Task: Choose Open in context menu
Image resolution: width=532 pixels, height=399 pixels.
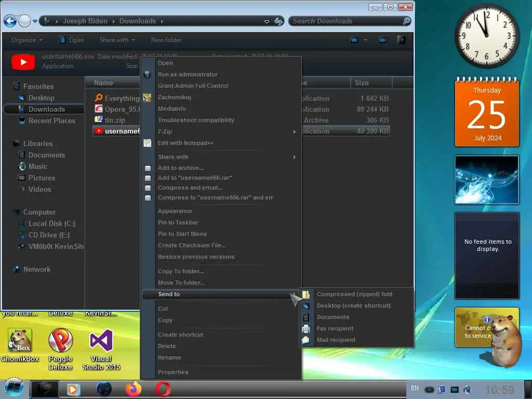Action: click(165, 63)
